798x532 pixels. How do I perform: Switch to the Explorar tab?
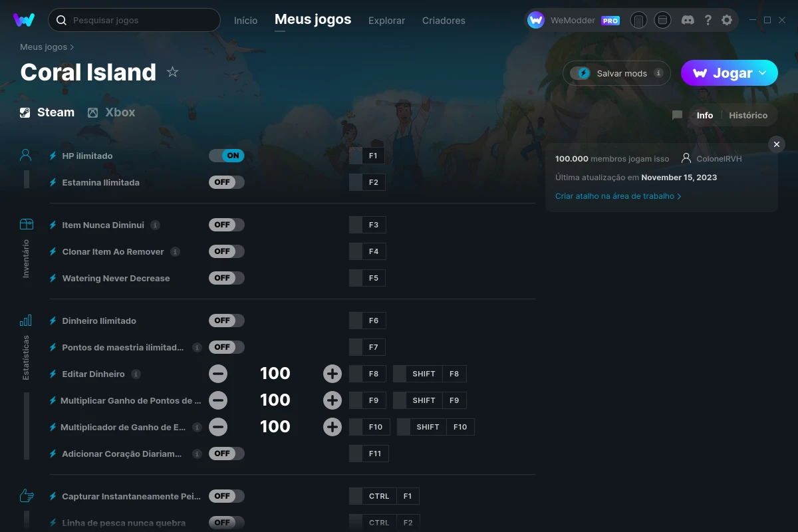tap(386, 21)
